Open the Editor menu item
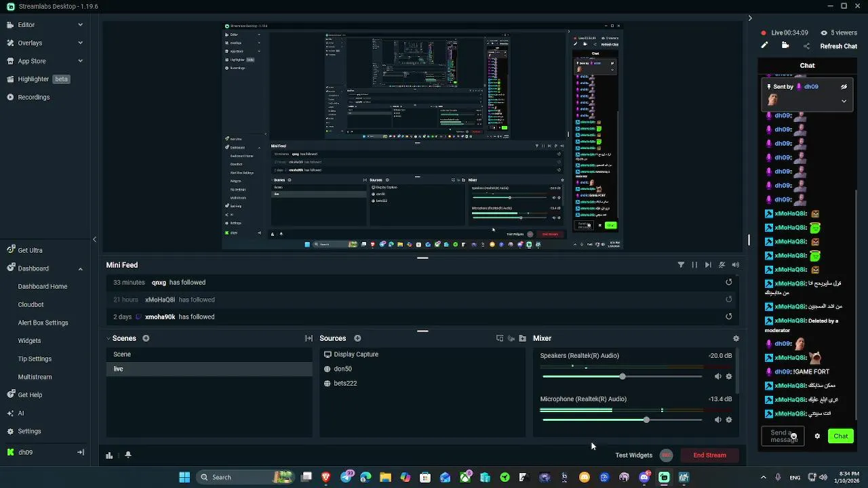 tap(26, 24)
